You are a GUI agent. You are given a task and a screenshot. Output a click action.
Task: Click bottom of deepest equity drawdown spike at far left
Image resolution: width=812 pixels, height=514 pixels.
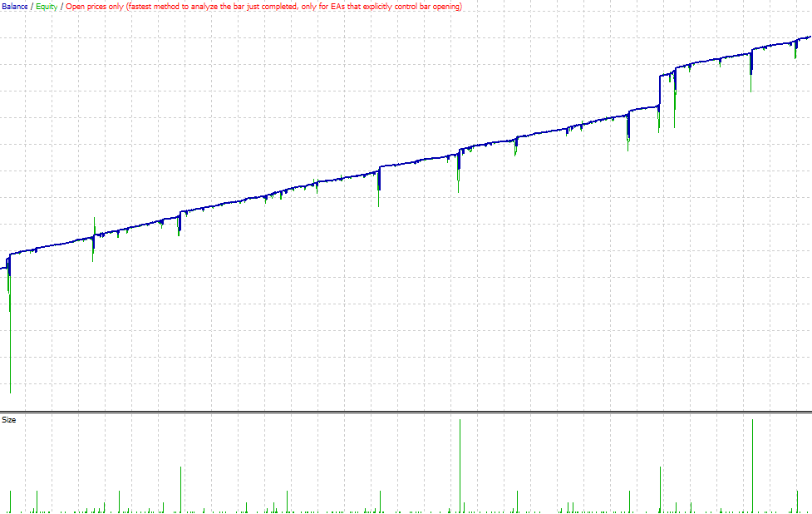(x=10, y=391)
